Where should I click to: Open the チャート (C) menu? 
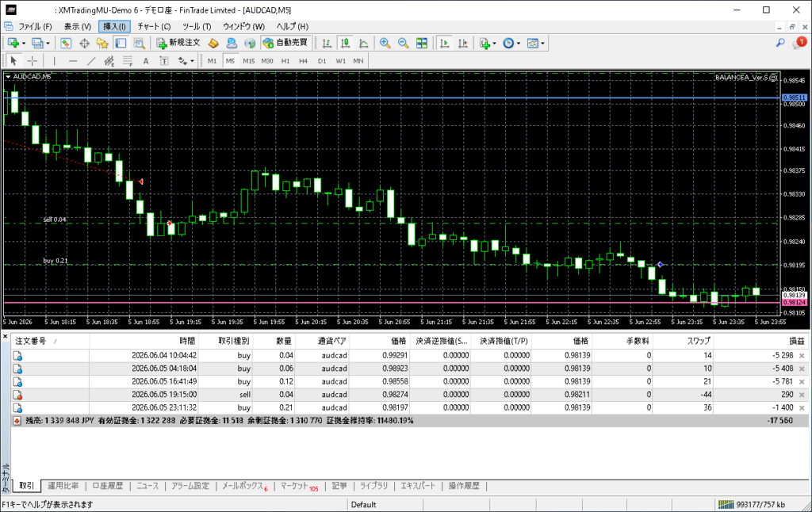tap(154, 26)
